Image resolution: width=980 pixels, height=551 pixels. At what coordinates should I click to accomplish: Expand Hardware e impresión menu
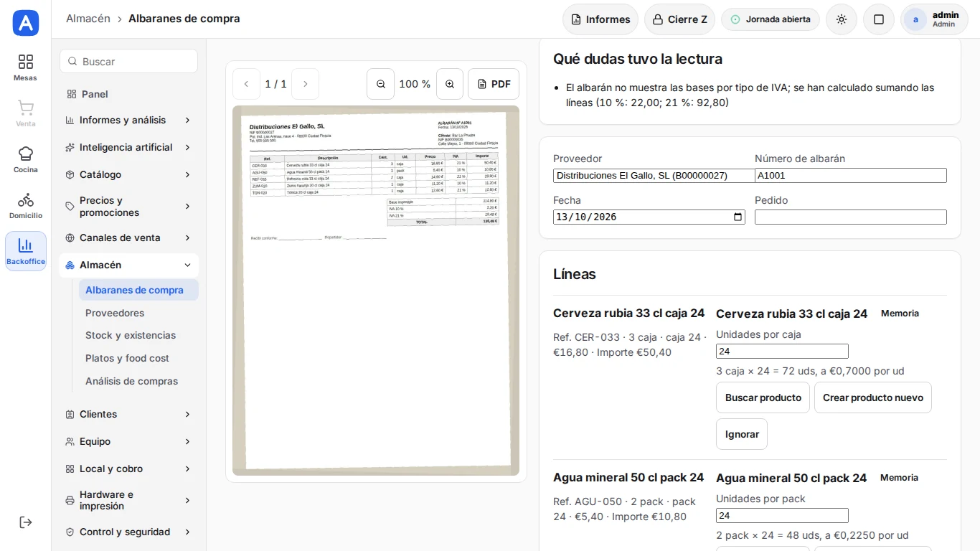[128, 500]
